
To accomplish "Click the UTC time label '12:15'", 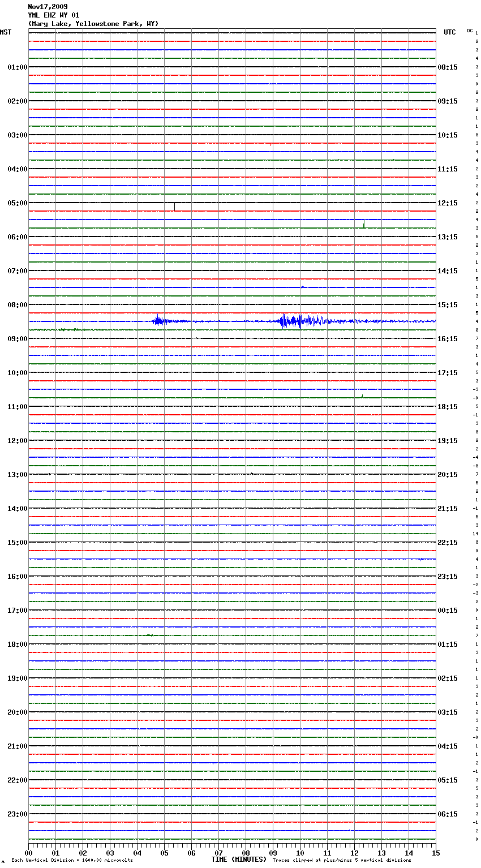I will pyautogui.click(x=448, y=203).
